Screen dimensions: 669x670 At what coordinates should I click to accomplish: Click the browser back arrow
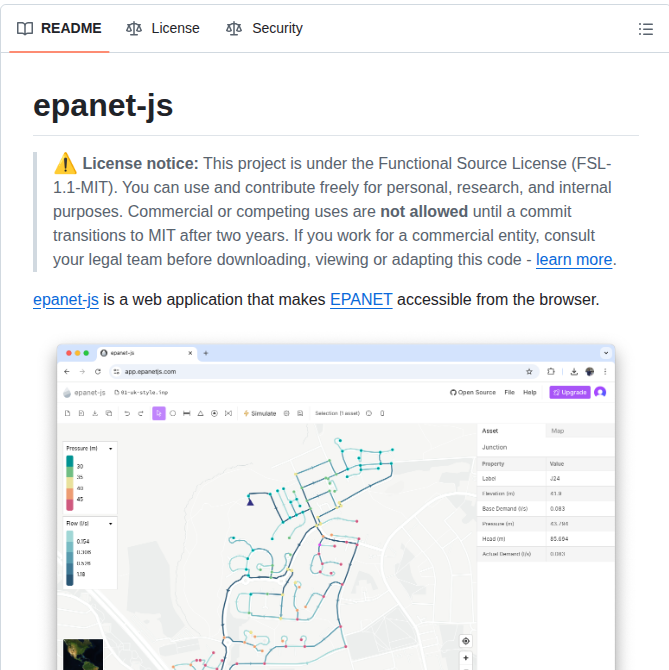(x=67, y=371)
